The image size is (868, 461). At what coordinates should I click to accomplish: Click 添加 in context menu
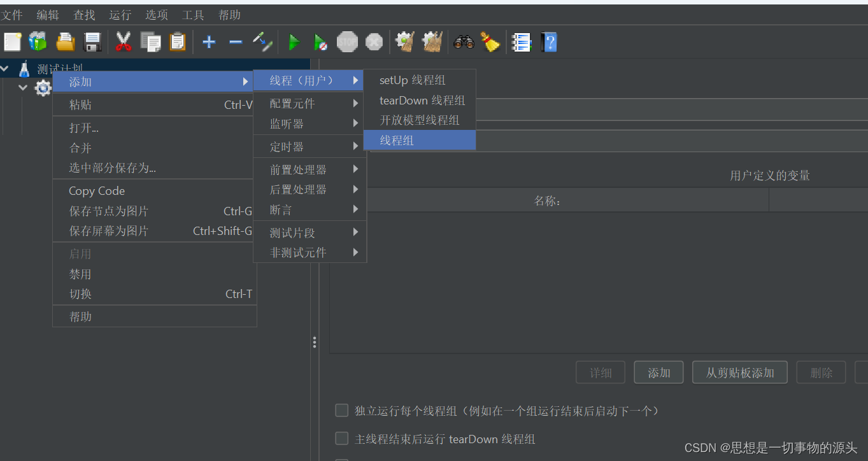(x=154, y=82)
